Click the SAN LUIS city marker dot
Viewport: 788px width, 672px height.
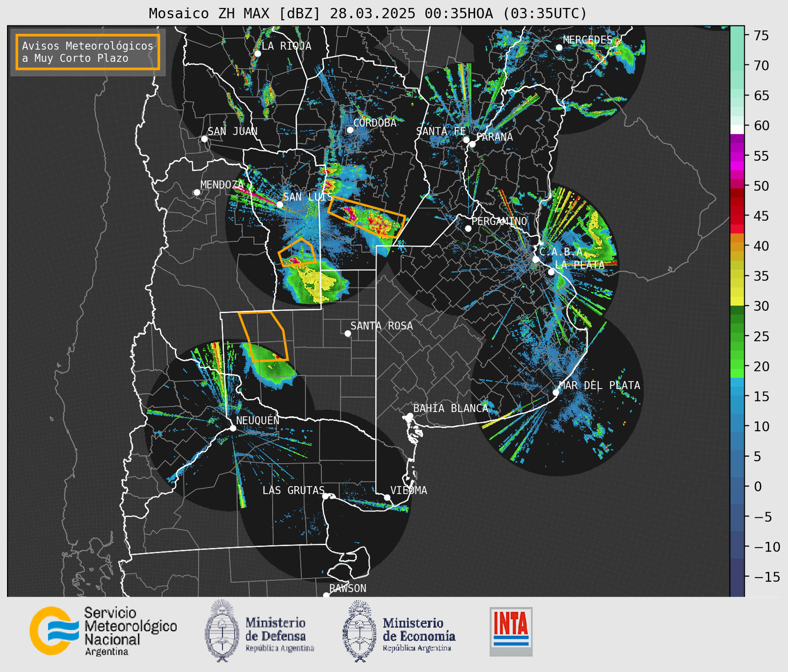(280, 205)
